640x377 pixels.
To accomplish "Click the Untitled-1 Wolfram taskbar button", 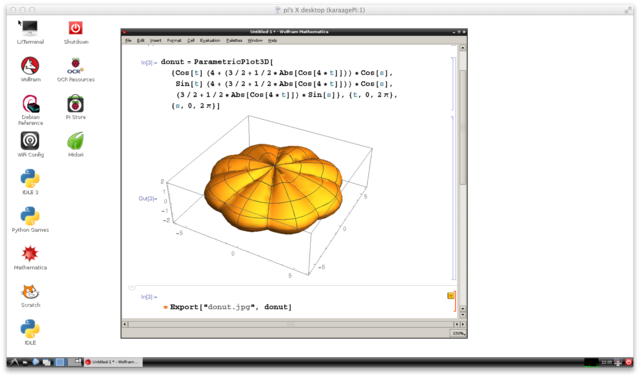I will pos(113,362).
